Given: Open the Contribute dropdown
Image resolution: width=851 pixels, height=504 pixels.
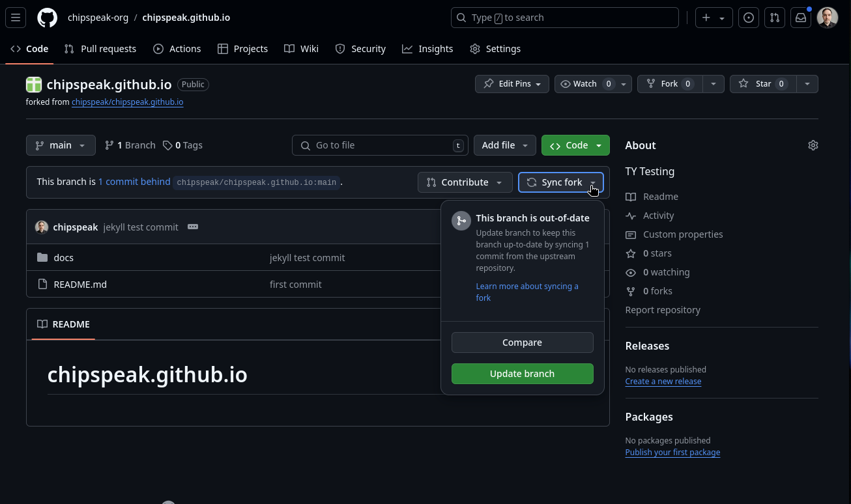Looking at the screenshot, I should pyautogui.click(x=464, y=182).
